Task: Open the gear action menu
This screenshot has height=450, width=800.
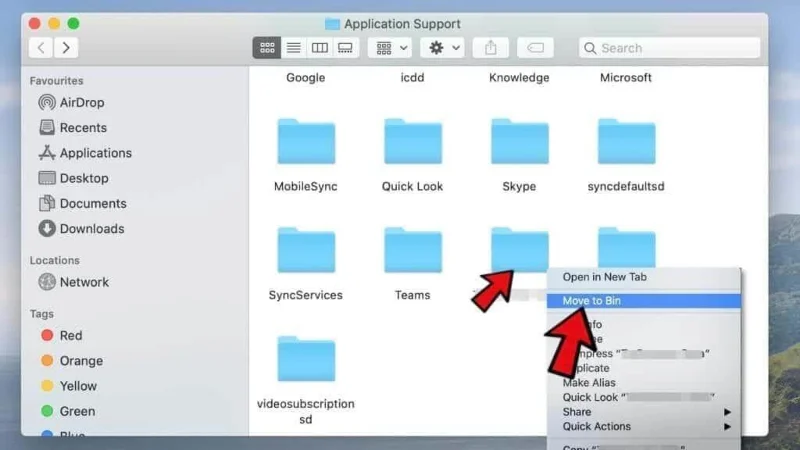Action: point(443,48)
